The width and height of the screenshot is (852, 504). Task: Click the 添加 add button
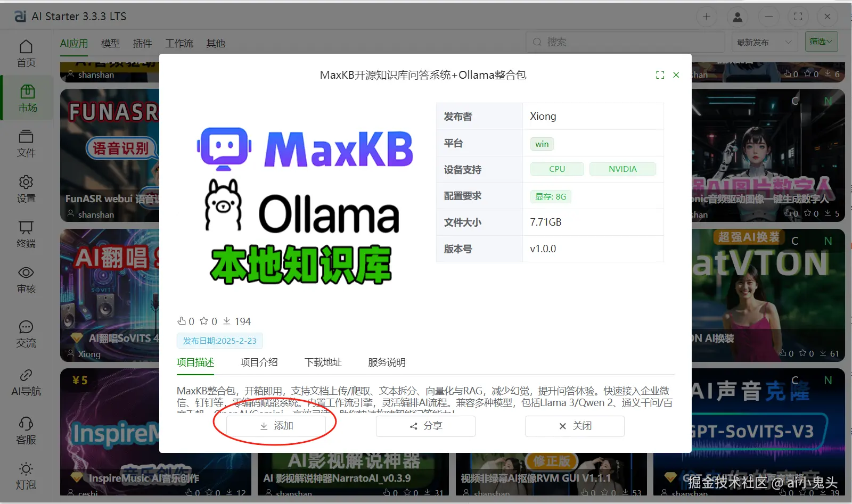[276, 426]
